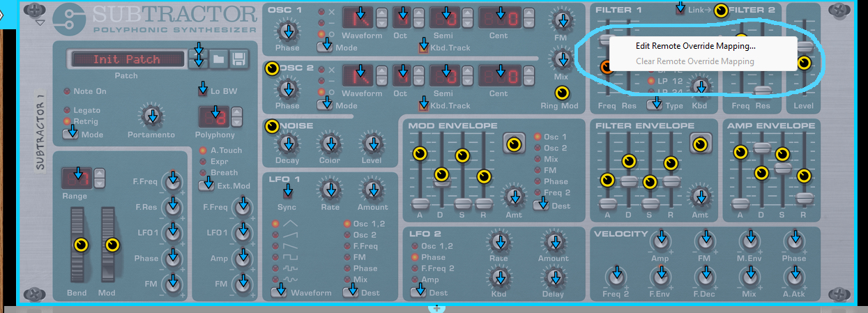The image size is (868, 313).
Task: Select the LFO 1 Amount knob
Action: [372, 188]
